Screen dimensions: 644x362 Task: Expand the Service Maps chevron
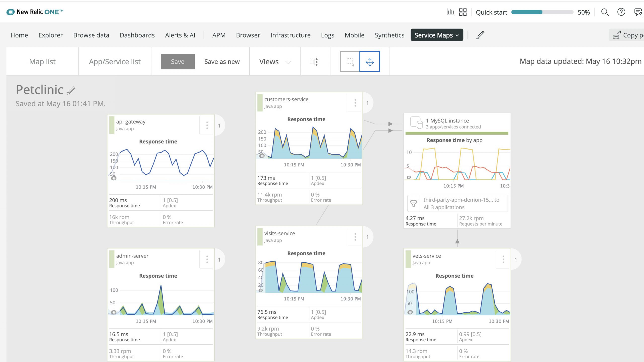tap(457, 35)
